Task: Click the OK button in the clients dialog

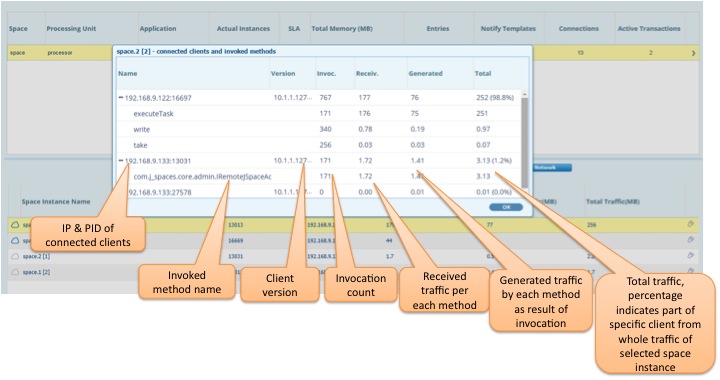Action: click(506, 207)
